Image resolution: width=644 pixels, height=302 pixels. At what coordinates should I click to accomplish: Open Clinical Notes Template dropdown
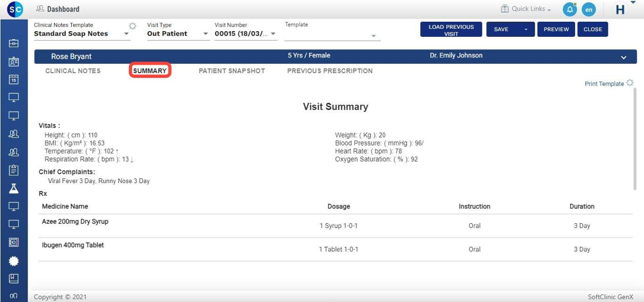(x=82, y=34)
